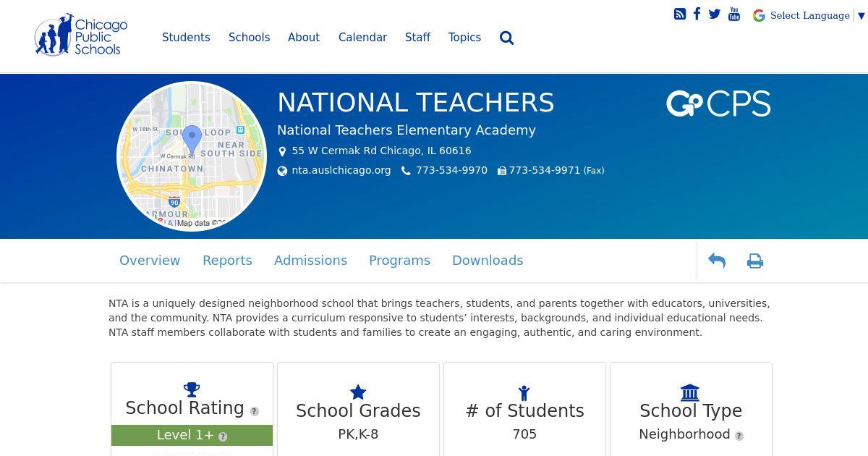This screenshot has width=868, height=456.
Task: Click the GoCPS logo
Action: click(718, 104)
